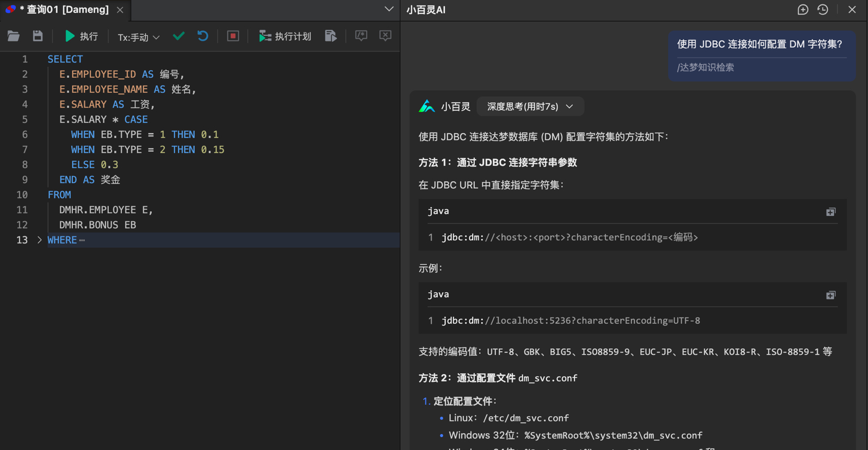
Task: Click the uncomment code toolbar icon
Action: tap(385, 36)
